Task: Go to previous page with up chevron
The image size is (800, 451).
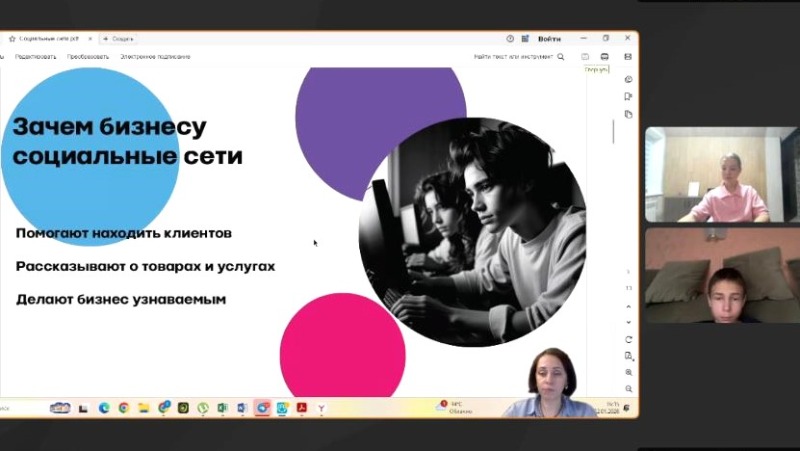Action: tap(629, 307)
